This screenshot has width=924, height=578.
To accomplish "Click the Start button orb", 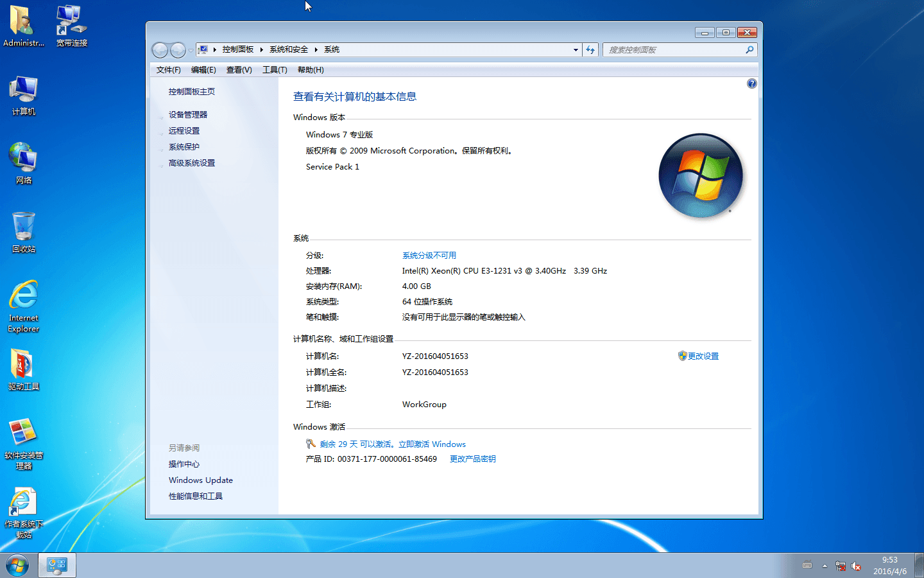I will (x=17, y=566).
